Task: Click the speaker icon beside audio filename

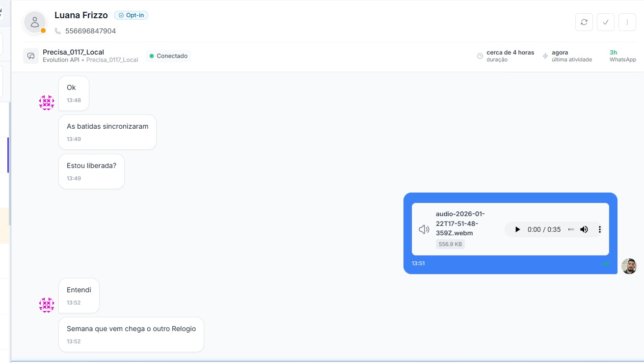Action: 424,229
